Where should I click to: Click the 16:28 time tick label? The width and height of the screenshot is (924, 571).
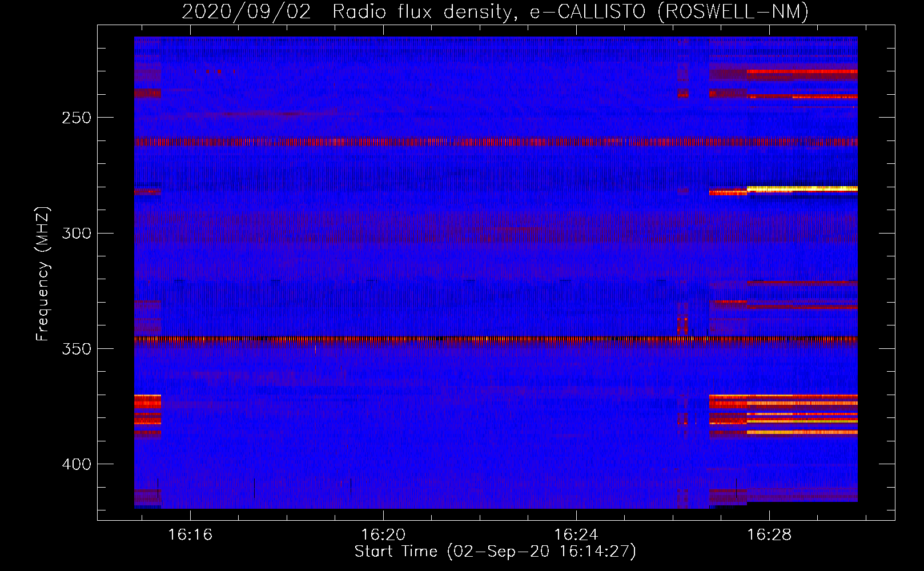pos(769,535)
